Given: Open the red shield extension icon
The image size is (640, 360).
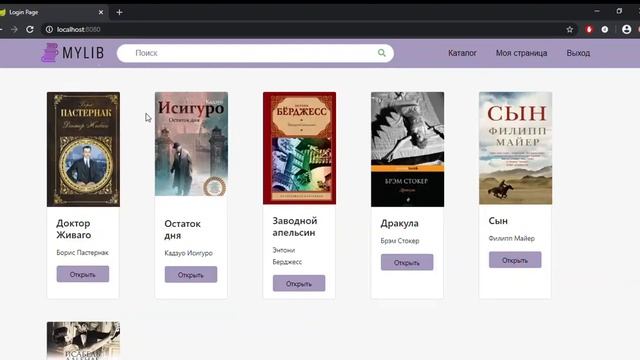Looking at the screenshot, I should click(x=589, y=29).
